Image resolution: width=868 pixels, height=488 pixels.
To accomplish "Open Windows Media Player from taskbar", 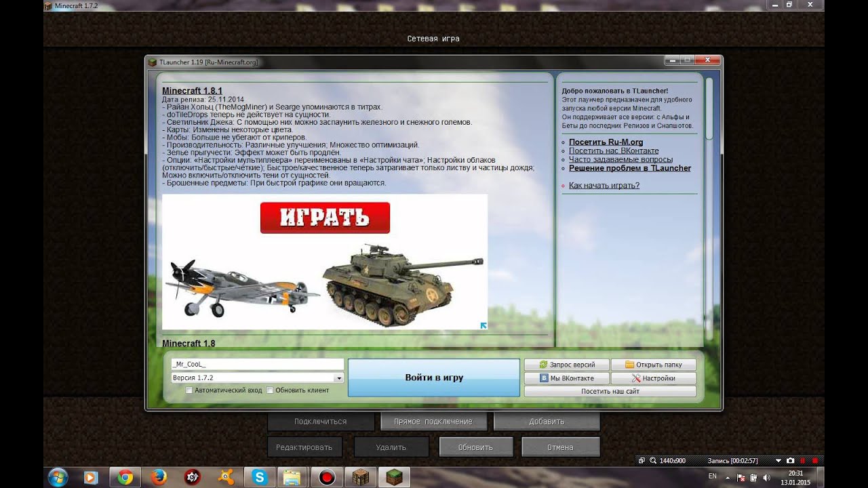I will coord(92,477).
